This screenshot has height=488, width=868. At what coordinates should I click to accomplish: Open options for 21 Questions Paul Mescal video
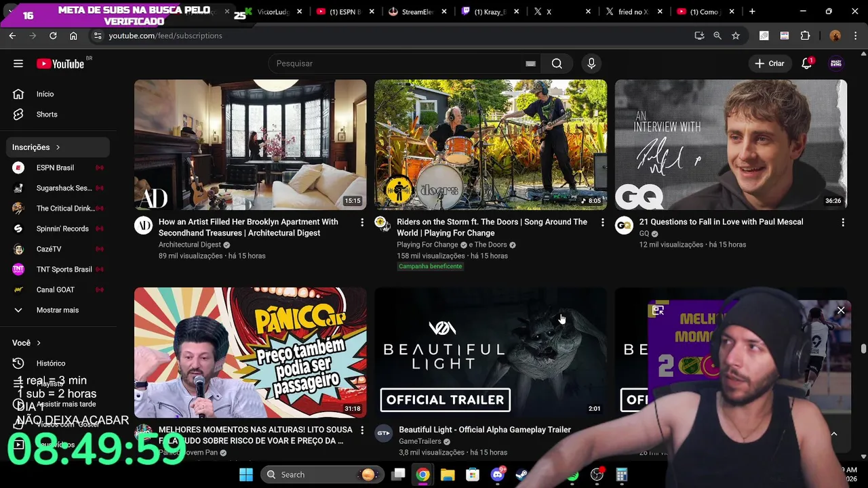[843, 222]
